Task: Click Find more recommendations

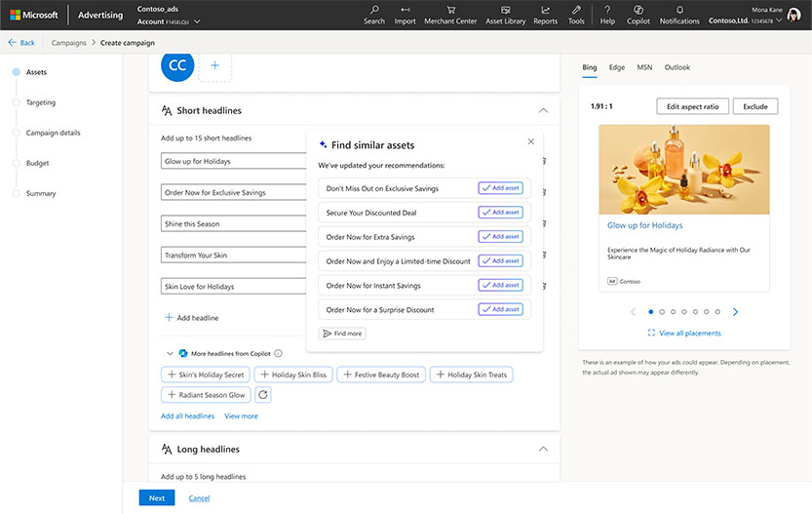Action: click(342, 334)
